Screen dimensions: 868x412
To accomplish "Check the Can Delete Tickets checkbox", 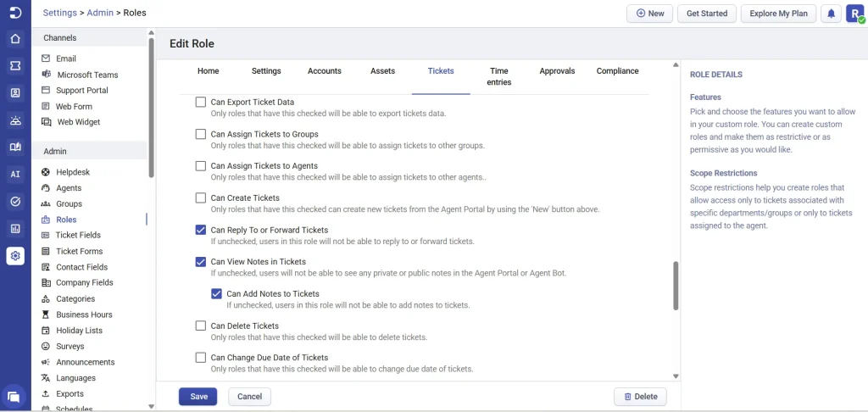I will click(201, 326).
